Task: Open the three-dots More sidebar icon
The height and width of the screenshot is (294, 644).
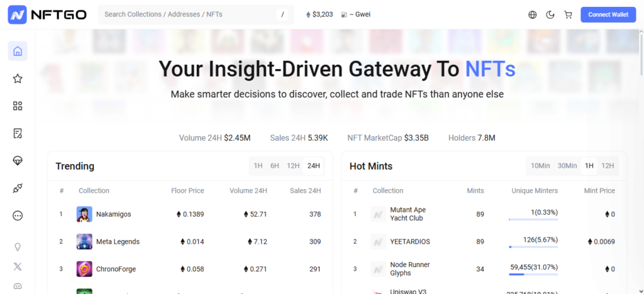Action: coord(18,215)
